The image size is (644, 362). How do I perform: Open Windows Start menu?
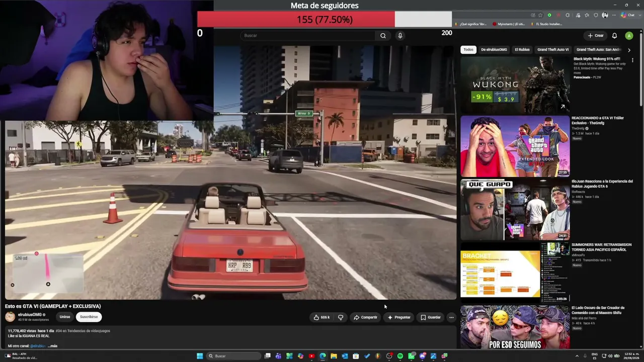click(x=200, y=356)
